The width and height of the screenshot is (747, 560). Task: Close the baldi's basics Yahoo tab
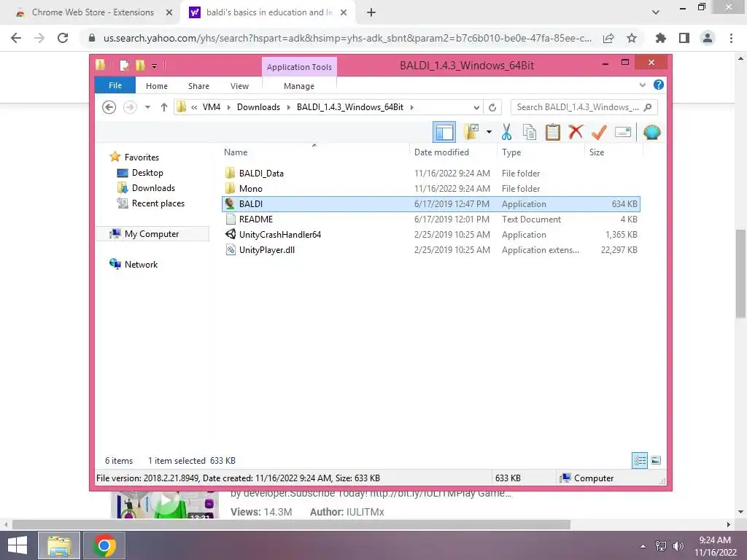[x=344, y=13]
